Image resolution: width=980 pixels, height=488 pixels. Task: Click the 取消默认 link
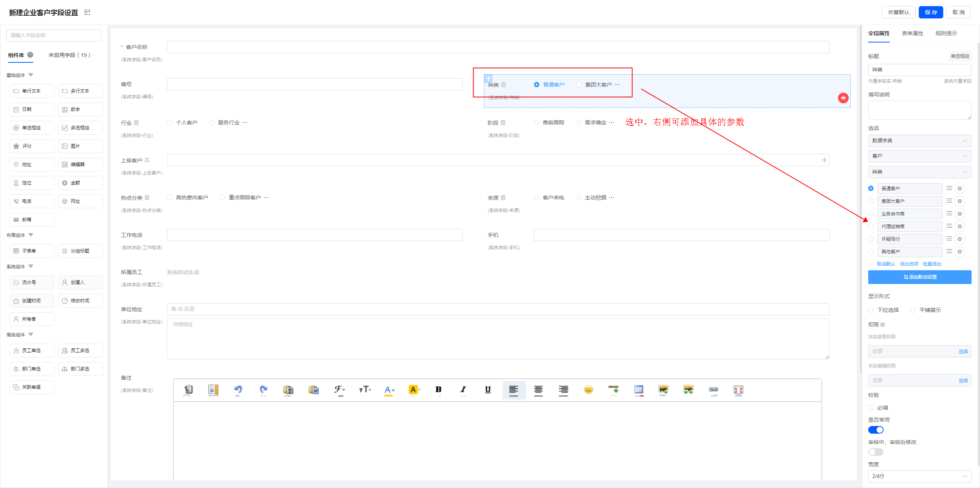pos(886,264)
